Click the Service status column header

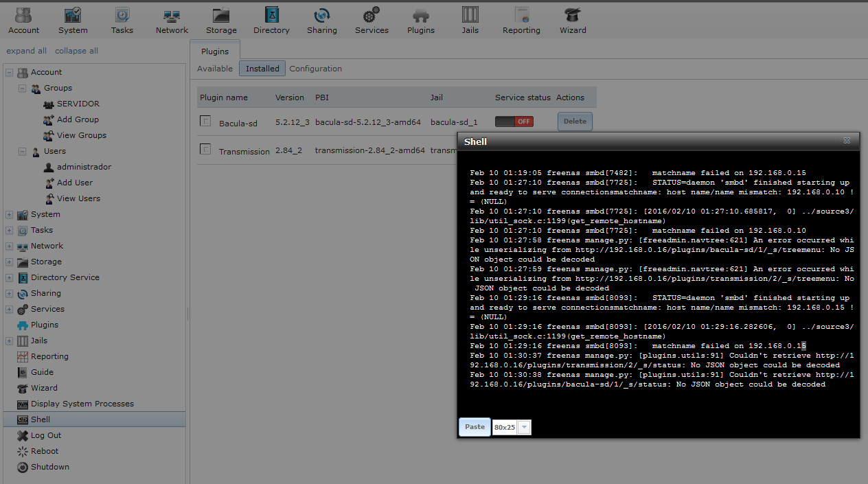523,97
